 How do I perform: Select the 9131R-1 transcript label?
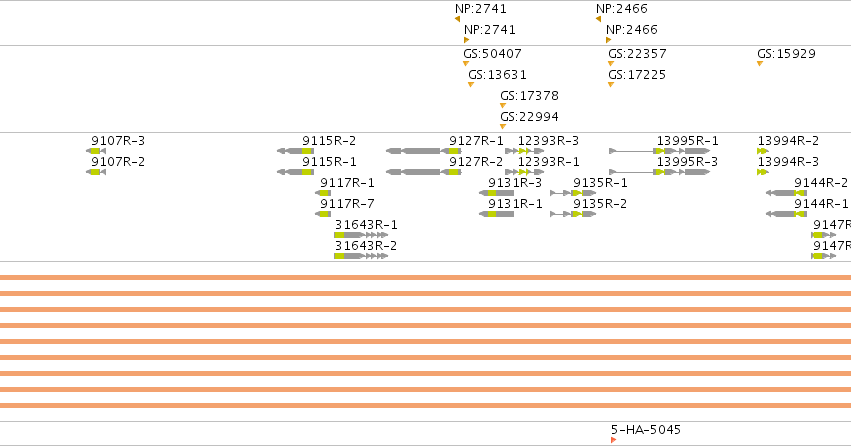coord(515,204)
